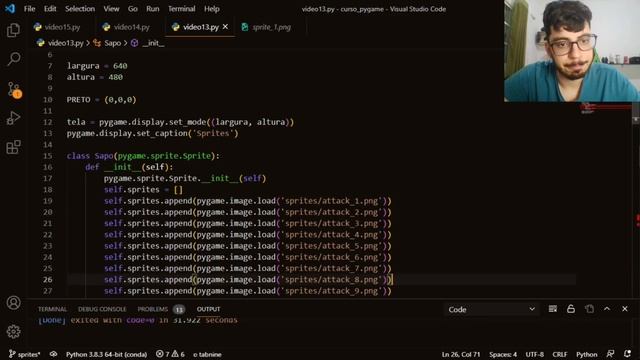Open the Selection menu
640x360 pixels.
click(80, 9)
